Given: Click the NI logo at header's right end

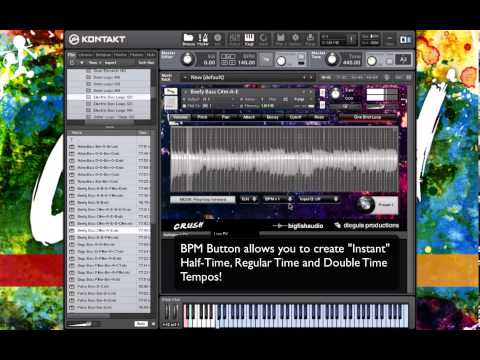Looking at the screenshot, I should (405, 40).
